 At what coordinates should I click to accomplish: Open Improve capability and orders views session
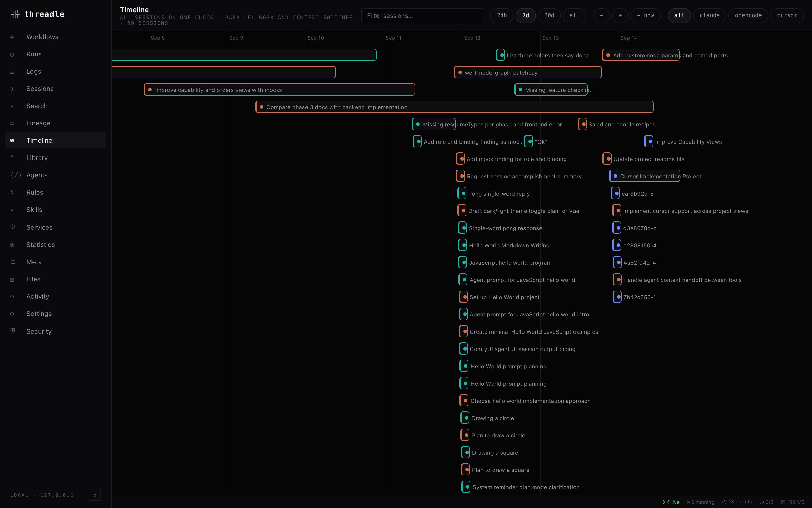click(279, 90)
